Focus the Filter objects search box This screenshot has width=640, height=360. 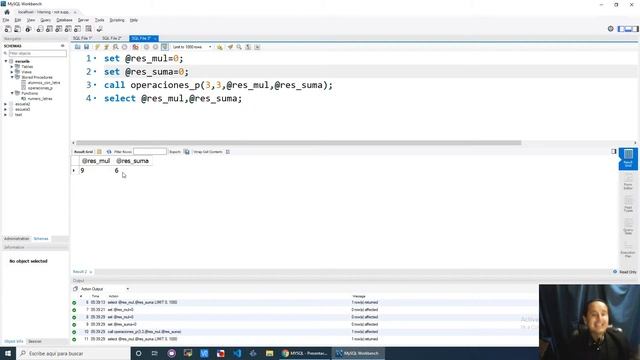[x=37, y=53]
